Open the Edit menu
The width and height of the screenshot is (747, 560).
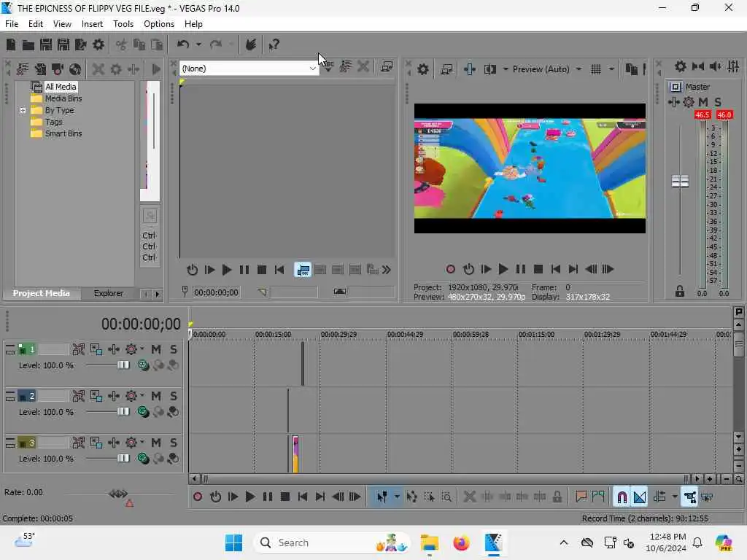(x=36, y=24)
